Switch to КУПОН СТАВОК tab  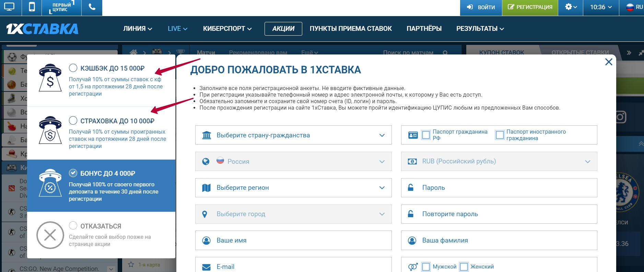(x=502, y=52)
